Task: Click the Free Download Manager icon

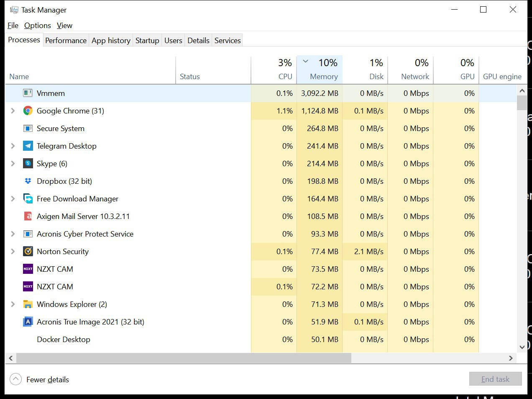Action: pyautogui.click(x=28, y=199)
